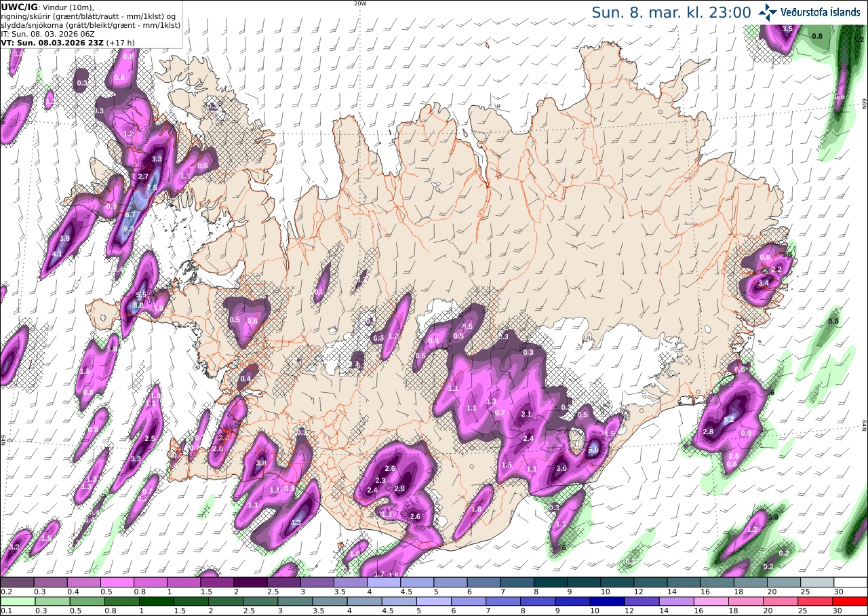The height and width of the screenshot is (616, 868).
Task: Click the '3.5' value at the top right
Action: [x=787, y=28]
